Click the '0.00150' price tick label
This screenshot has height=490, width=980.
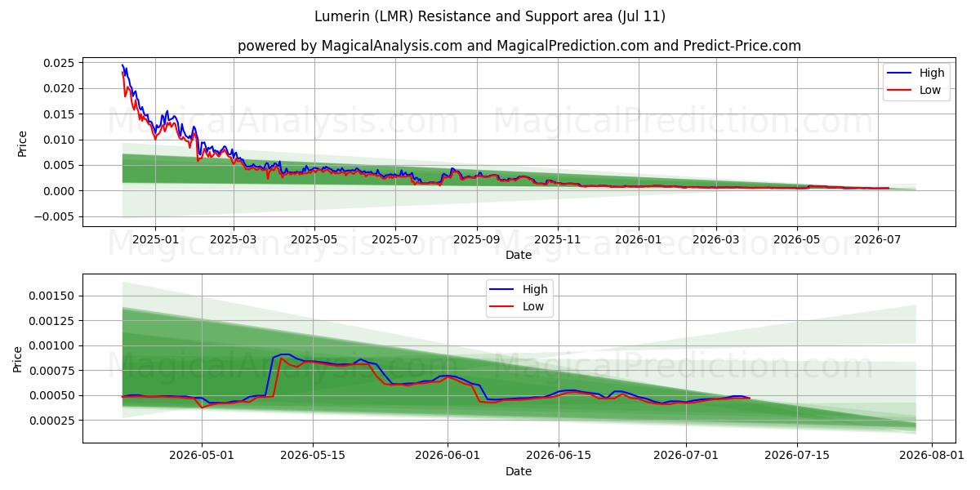[x=53, y=296]
